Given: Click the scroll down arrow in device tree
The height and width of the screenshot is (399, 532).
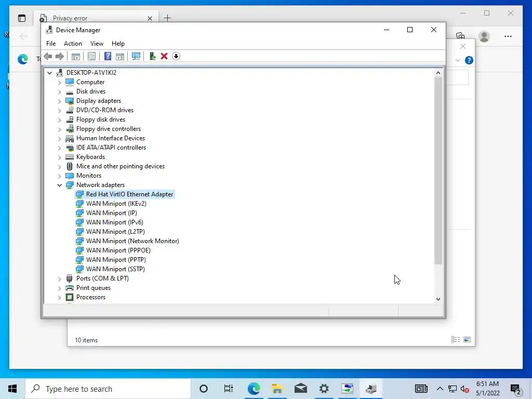Looking at the screenshot, I should (x=438, y=299).
